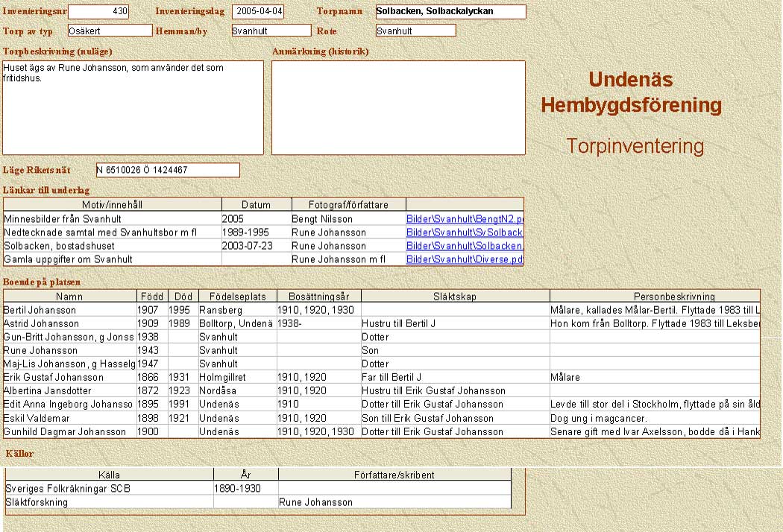Select the Läge Rikets nät coordinates field
This screenshot has height=532, width=783.
pos(168,170)
